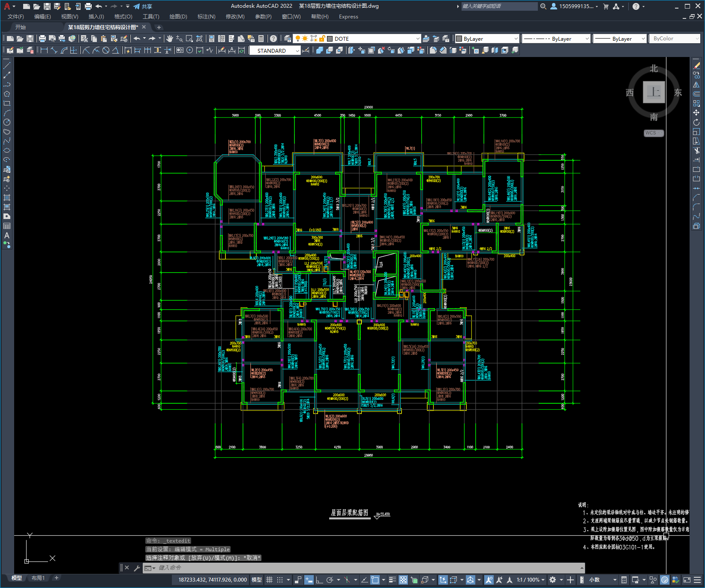
Task: Click the 共享 share button
Action: coord(143,6)
